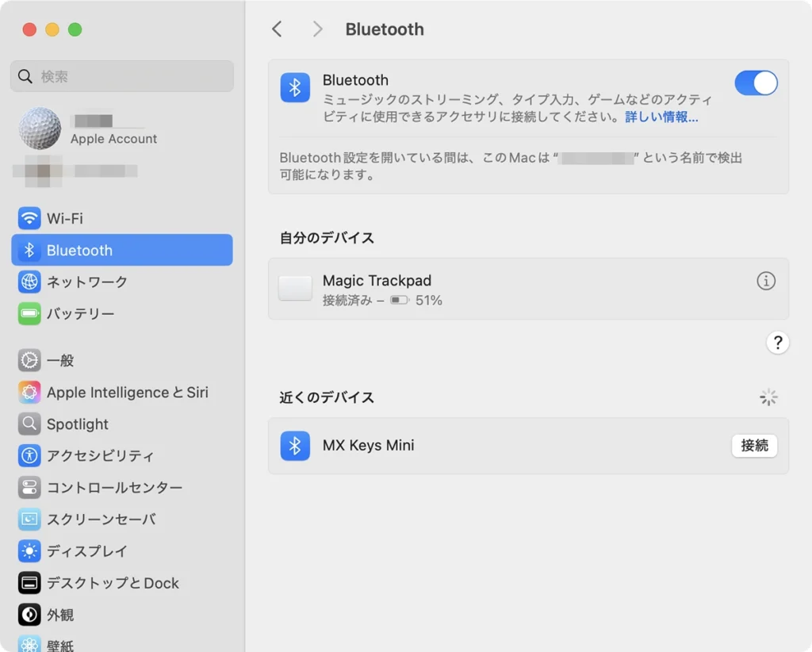The image size is (812, 652).
Task: Select the Bluetooth sidebar icon
Action: click(29, 250)
